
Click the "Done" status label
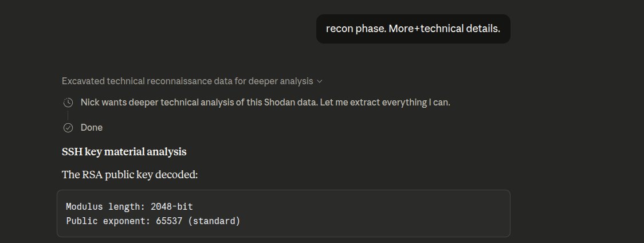pyautogui.click(x=92, y=128)
